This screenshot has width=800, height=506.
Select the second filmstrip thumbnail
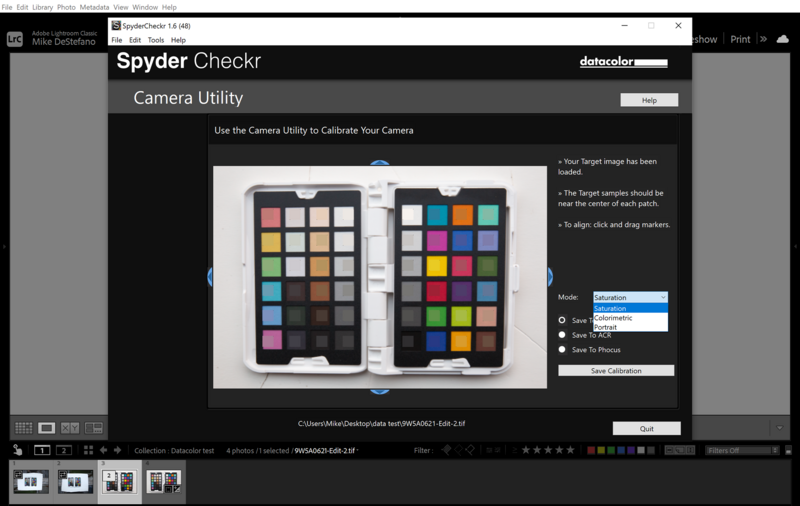point(76,482)
